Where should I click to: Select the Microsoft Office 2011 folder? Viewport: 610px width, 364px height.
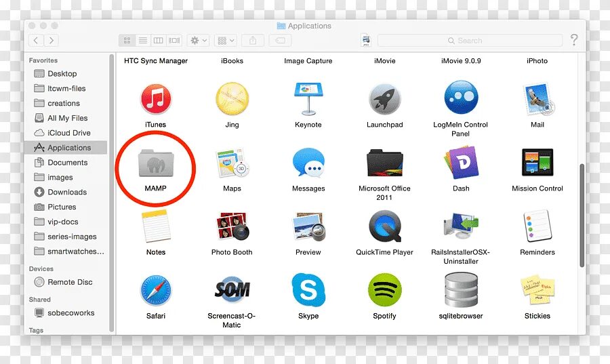(x=384, y=163)
